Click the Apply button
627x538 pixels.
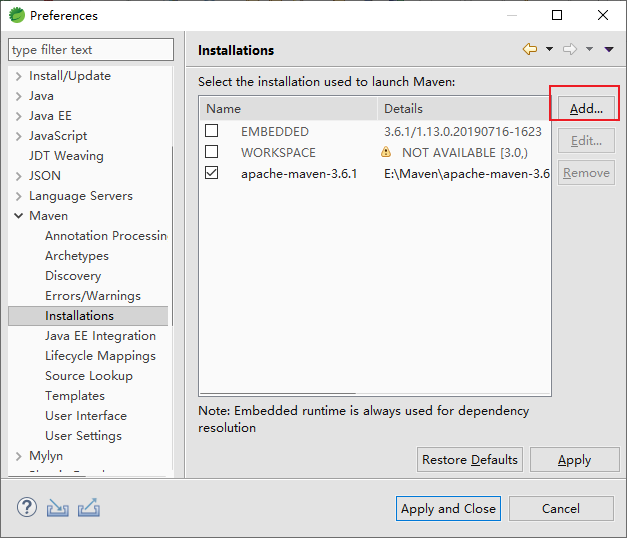[x=574, y=460]
